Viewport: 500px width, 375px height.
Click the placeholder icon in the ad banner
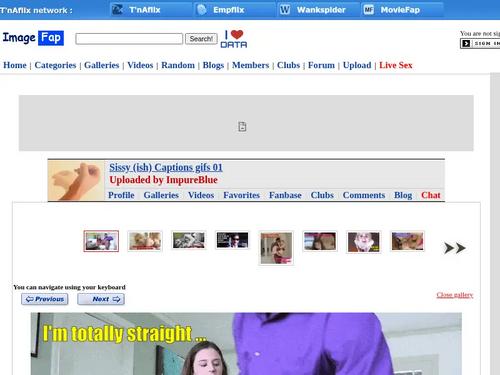(x=242, y=127)
